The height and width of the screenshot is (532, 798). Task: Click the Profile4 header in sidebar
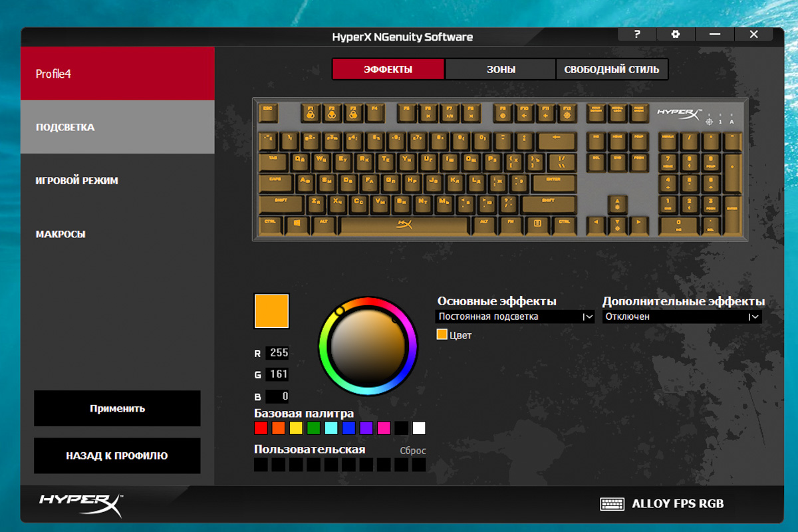point(118,73)
